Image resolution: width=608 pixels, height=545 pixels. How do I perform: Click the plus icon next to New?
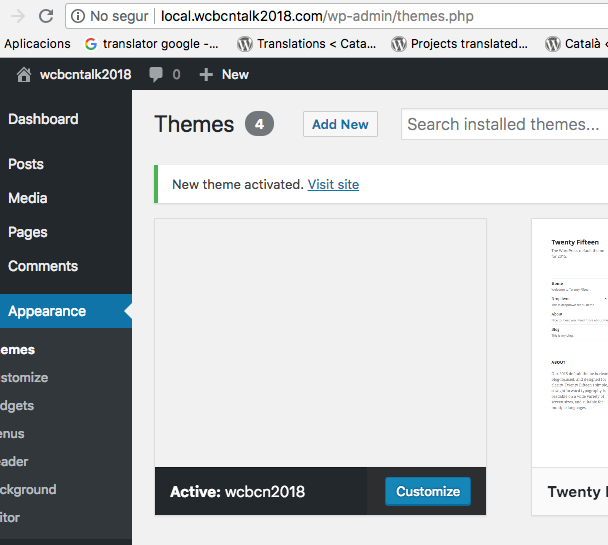coord(206,74)
